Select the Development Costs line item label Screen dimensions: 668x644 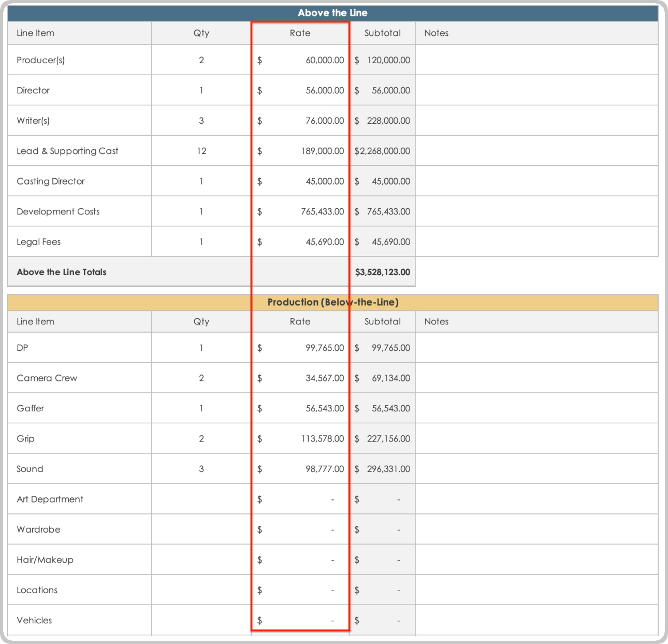(x=58, y=211)
